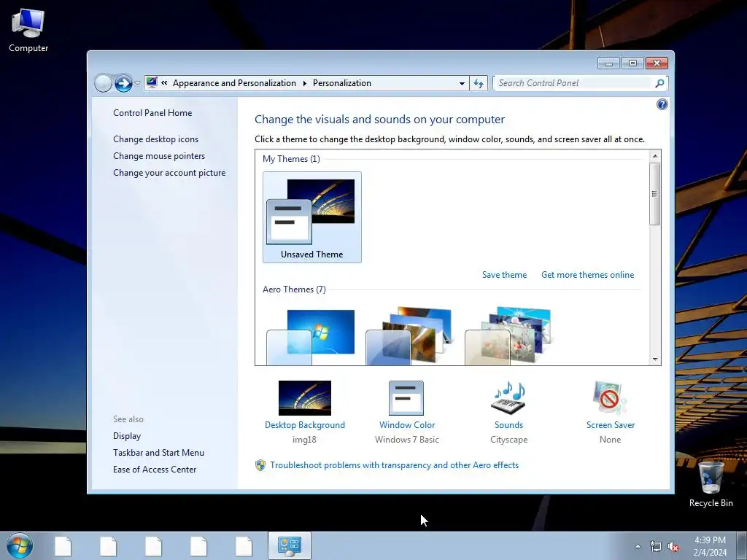747x560 pixels.
Task: Click the Desktop Background text link
Action: [305, 425]
